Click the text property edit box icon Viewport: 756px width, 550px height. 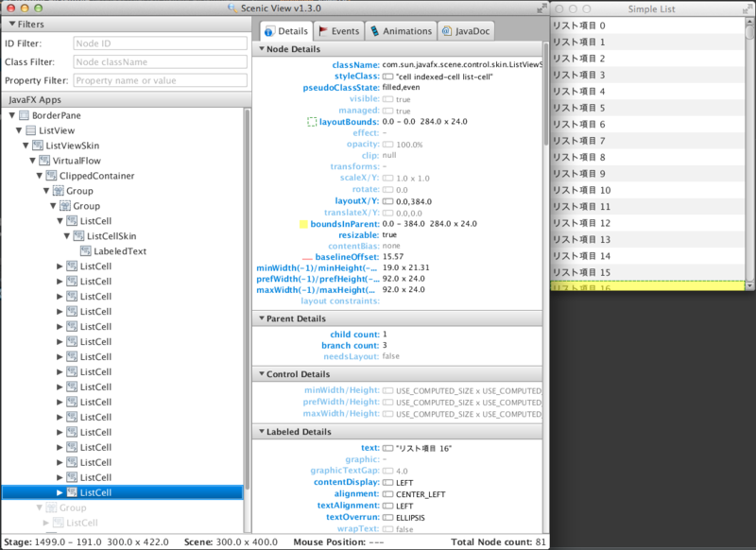coord(387,448)
